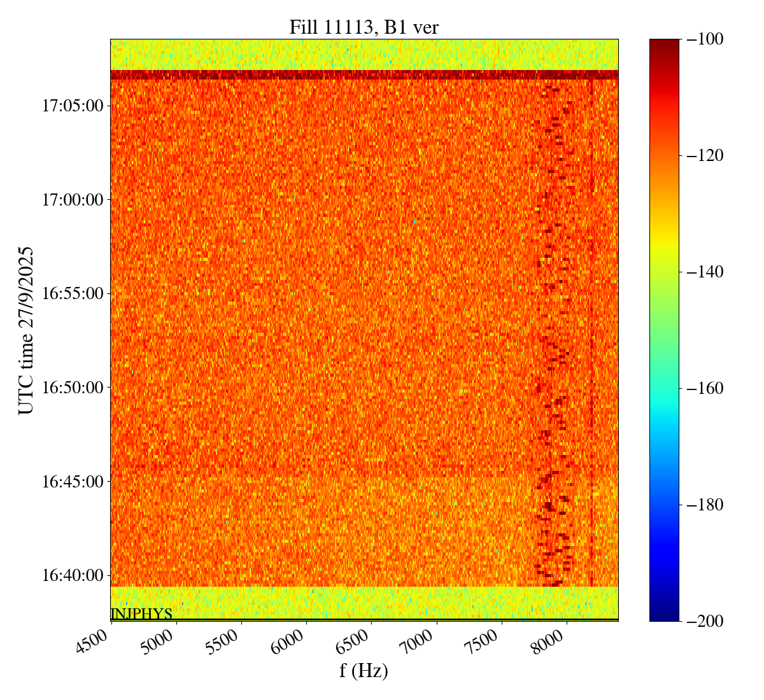
Task: Click the 16:55:00 time tick label
Action: tap(72, 294)
